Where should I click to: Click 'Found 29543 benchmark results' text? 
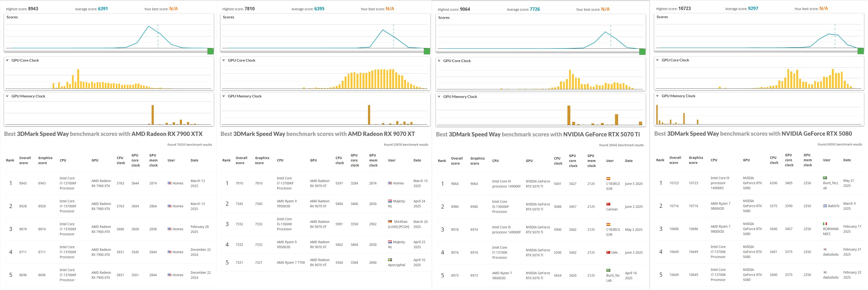pos(621,145)
